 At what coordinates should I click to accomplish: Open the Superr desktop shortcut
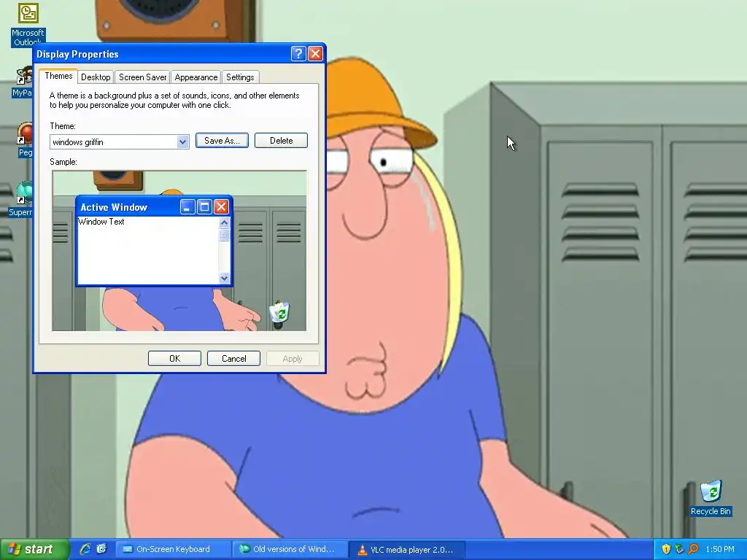coord(21,199)
